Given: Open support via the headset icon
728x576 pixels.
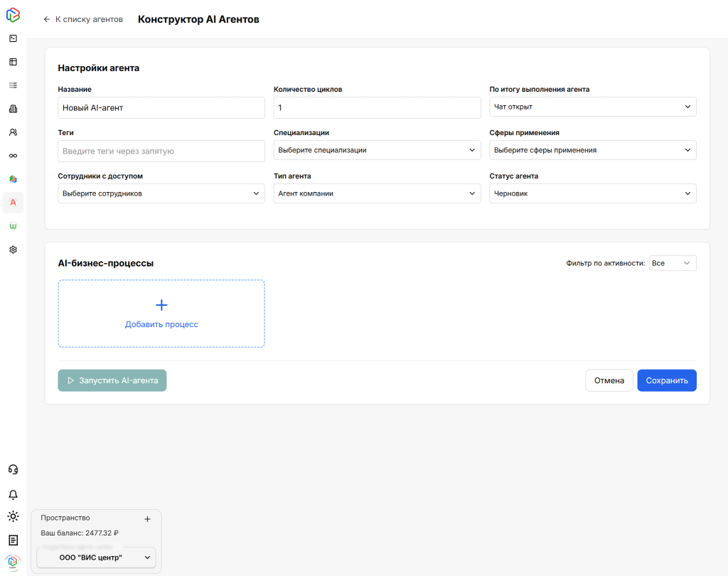Looking at the screenshot, I should 13,469.
